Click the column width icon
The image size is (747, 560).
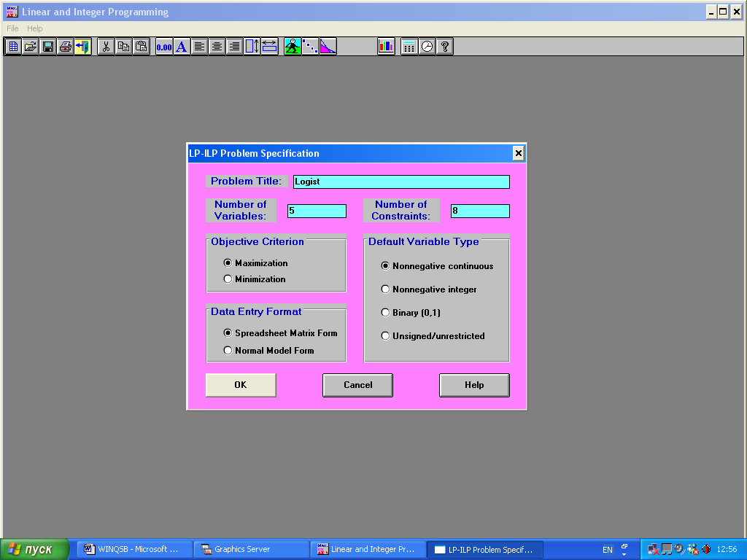[x=269, y=47]
